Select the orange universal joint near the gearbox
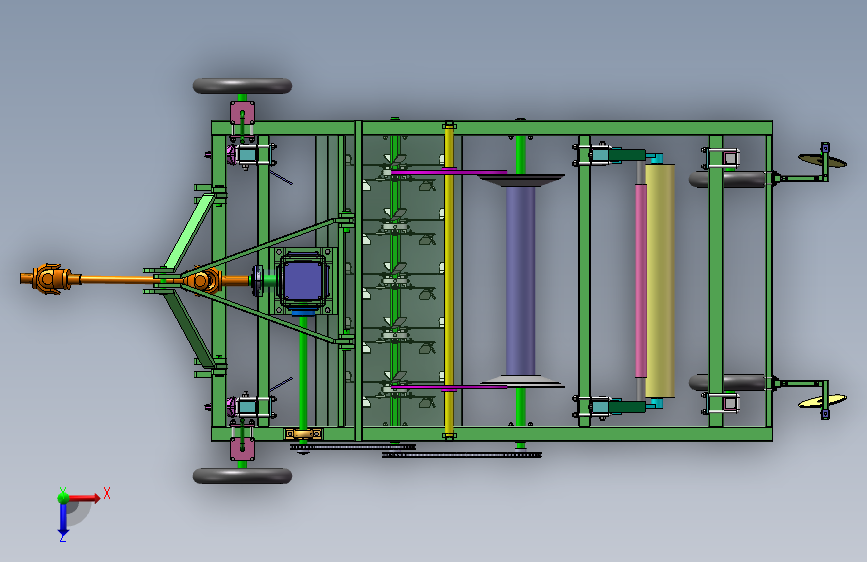This screenshot has width=867, height=562. [202, 280]
